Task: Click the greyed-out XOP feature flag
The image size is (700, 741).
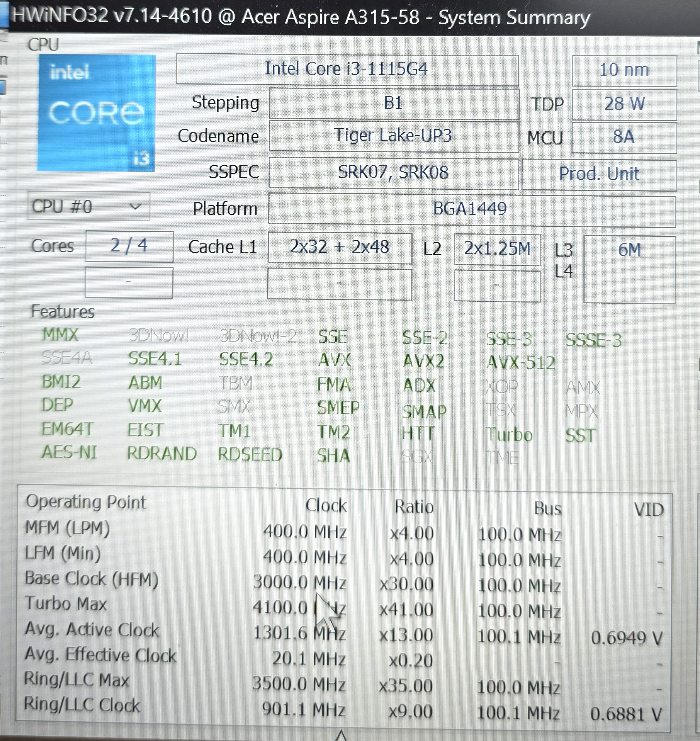Action: (501, 386)
